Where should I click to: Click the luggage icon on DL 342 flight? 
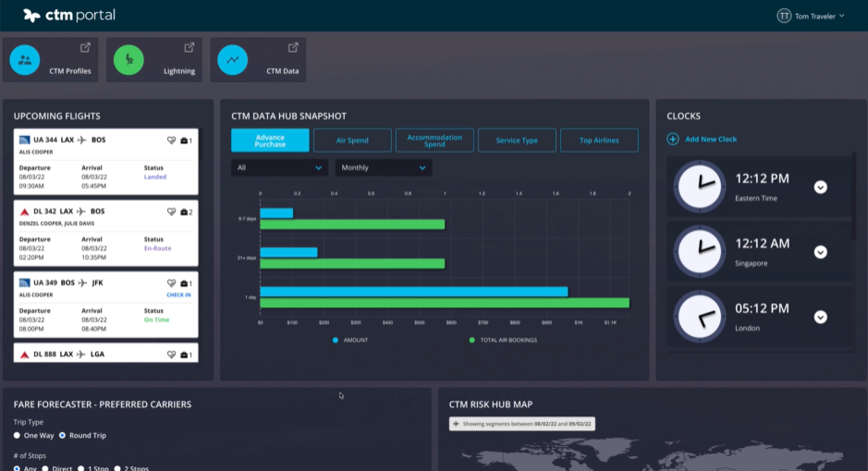[x=184, y=212]
